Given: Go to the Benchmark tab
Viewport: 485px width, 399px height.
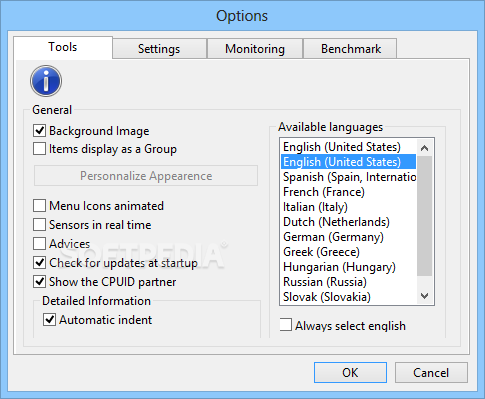Looking at the screenshot, I should tap(350, 49).
